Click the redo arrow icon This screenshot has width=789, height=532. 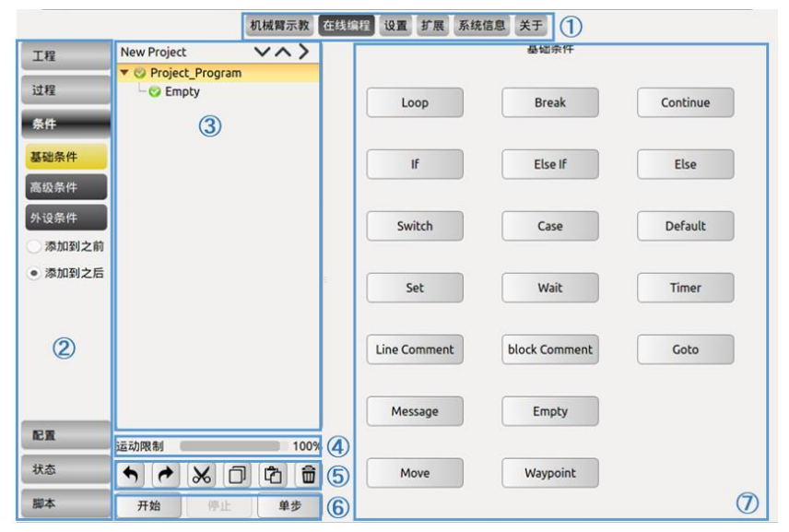(165, 475)
